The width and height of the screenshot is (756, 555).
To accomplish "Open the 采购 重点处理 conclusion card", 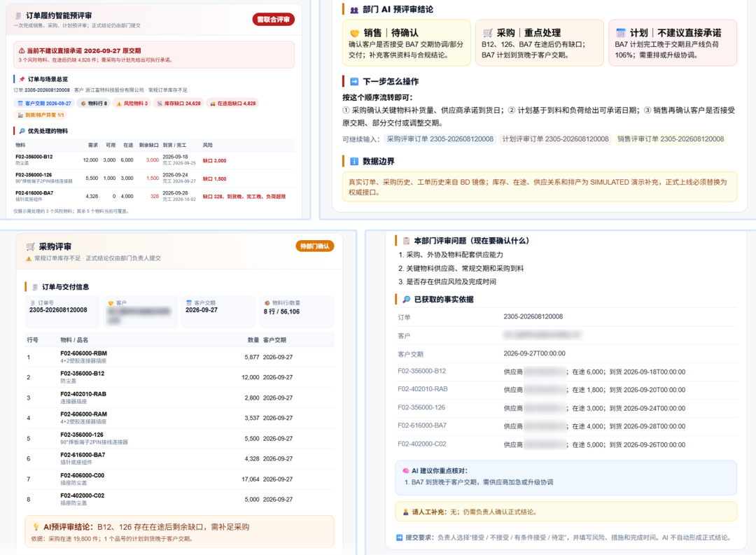I will point(540,43).
